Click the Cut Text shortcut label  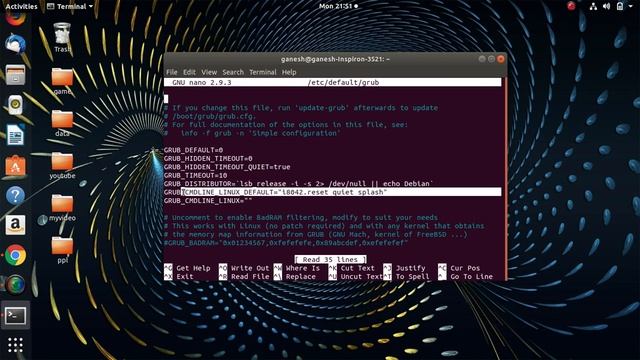tap(358, 268)
